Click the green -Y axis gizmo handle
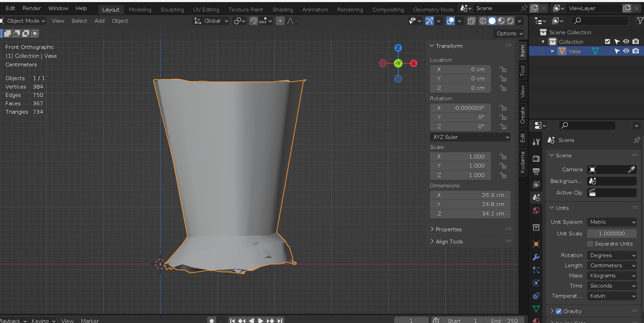Screen dimensions: 644x323 (x=398, y=63)
